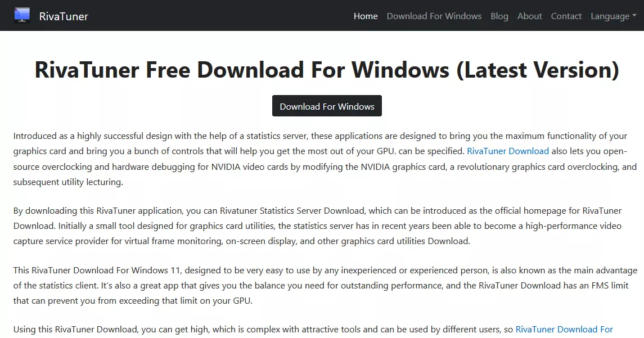644x338 pixels.
Task: Open Download For Windows in the navbar
Action: point(434,16)
